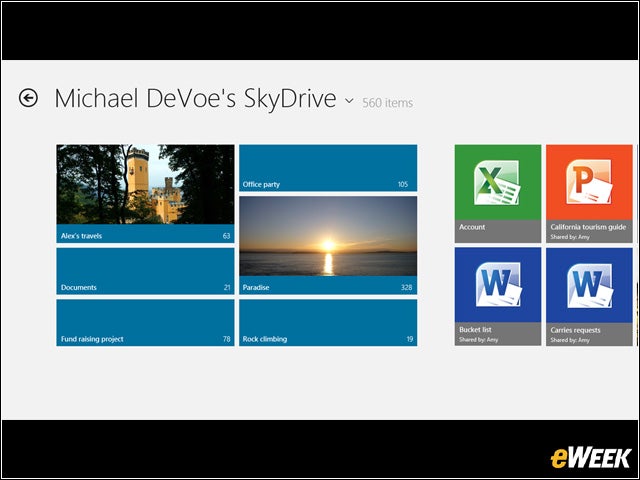Screen dimensions: 640x480
Task: Open the Documents folder tile
Action: click(x=145, y=271)
